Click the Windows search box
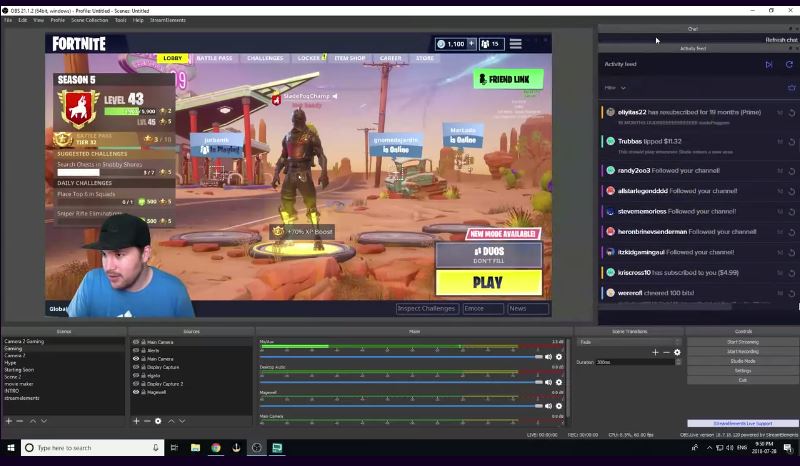Screen dimensions: 800x466 point(92,448)
